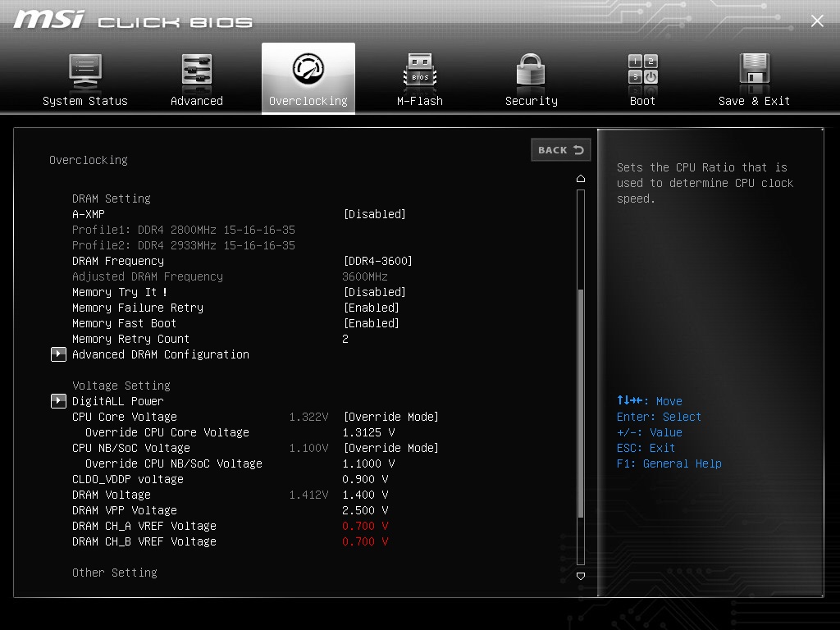Viewport: 840px width, 630px height.
Task: Edit DRAM VPP Voltage 2.500 V
Action: [x=365, y=510]
